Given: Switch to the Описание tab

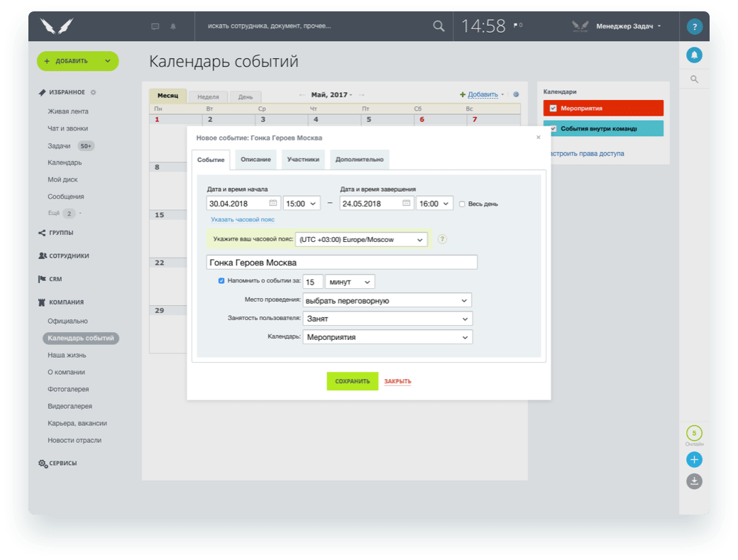Looking at the screenshot, I should click(x=255, y=160).
